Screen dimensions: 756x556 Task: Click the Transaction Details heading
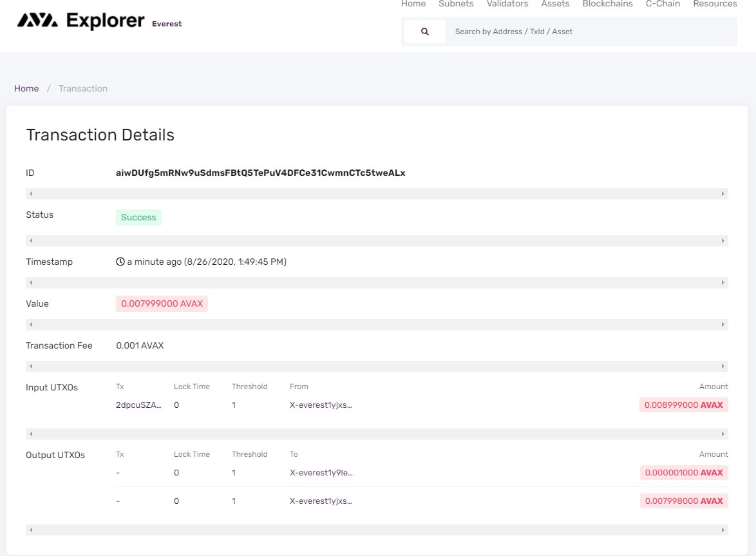pos(100,135)
